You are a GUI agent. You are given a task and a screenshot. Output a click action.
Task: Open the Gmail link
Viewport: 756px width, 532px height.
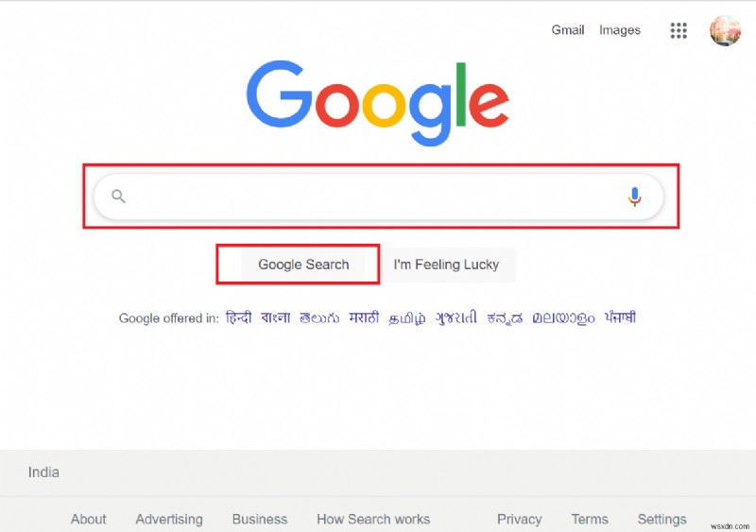coord(568,30)
